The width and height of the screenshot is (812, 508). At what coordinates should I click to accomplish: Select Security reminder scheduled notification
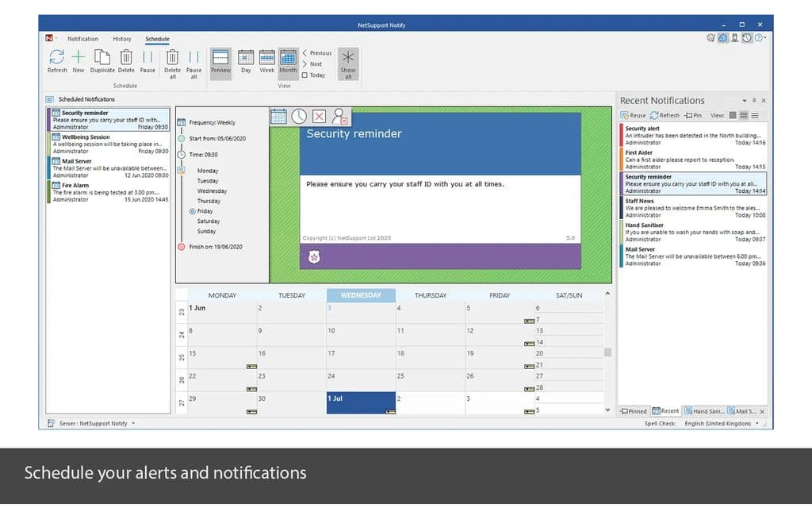108,120
